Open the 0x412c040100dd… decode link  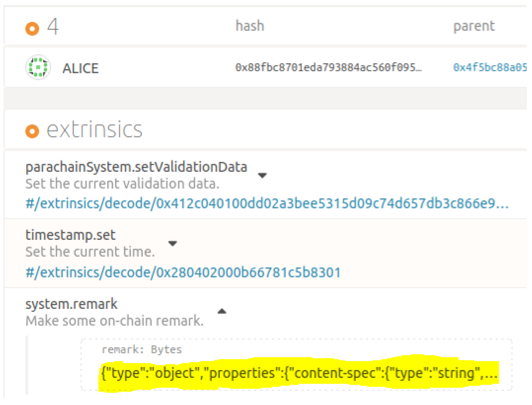267,203
